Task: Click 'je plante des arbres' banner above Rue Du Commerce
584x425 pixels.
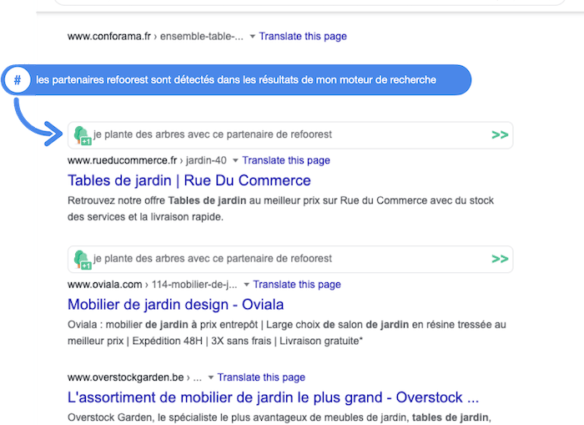Action: point(290,135)
